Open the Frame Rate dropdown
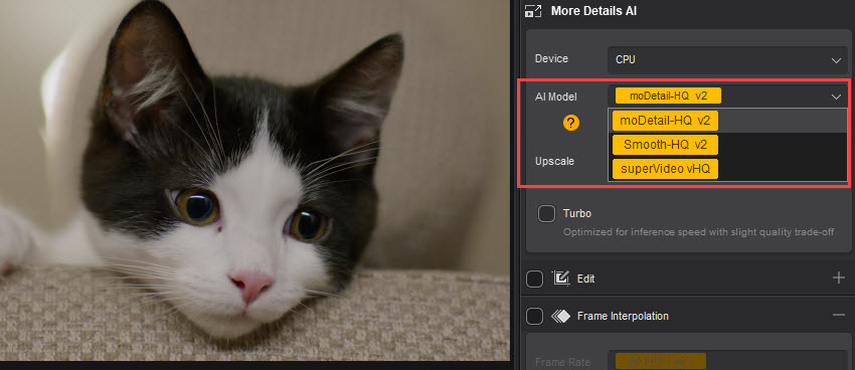 (727, 361)
